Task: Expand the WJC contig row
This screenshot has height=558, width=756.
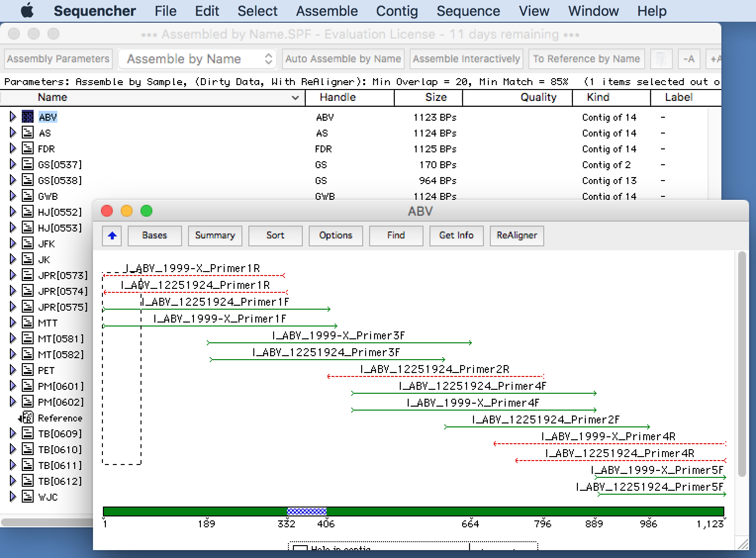Action: click(13, 497)
